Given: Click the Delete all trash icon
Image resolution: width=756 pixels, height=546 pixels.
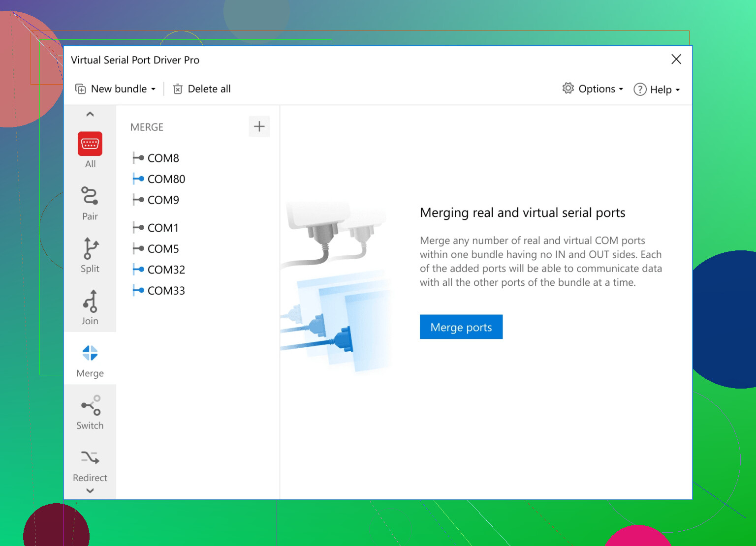Looking at the screenshot, I should coord(178,89).
